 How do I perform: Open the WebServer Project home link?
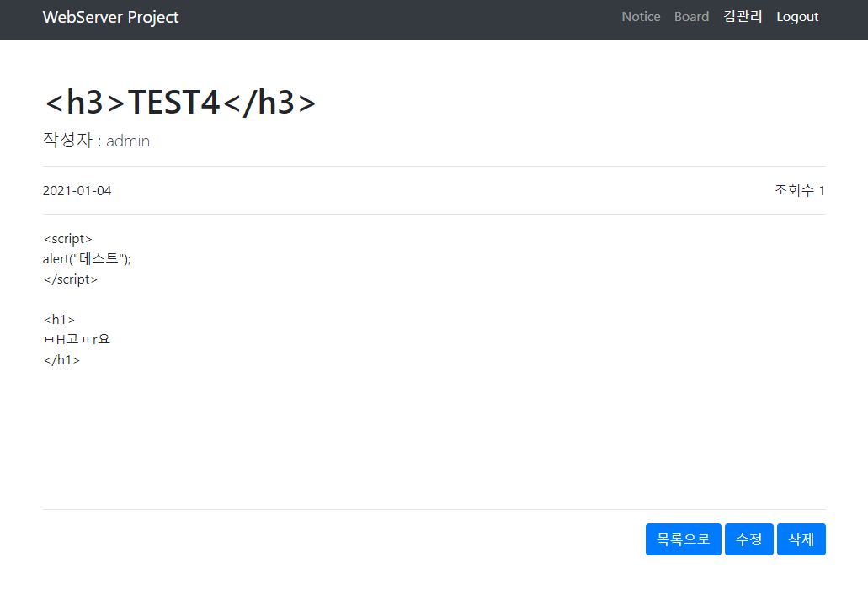tap(111, 17)
